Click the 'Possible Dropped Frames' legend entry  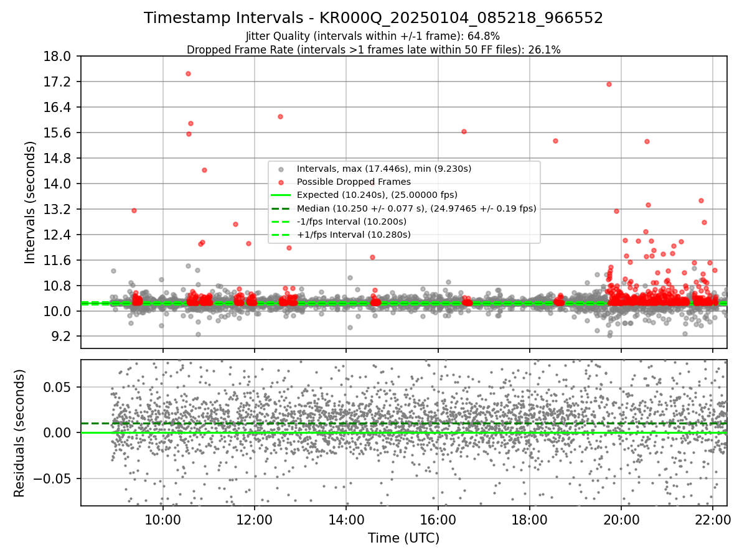coord(354,182)
